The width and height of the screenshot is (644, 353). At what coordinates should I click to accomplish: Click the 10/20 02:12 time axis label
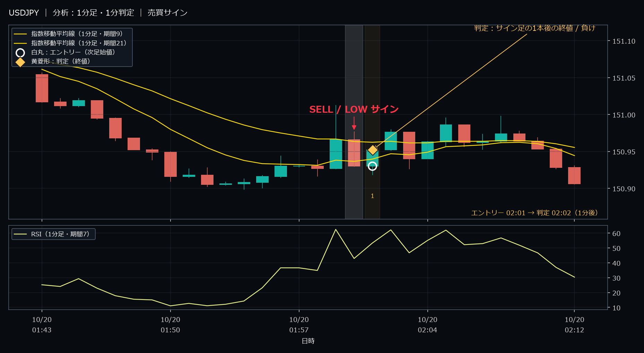point(574,325)
